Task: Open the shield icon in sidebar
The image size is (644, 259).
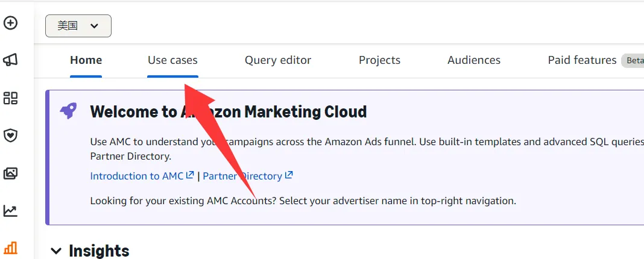Action: click(11, 136)
